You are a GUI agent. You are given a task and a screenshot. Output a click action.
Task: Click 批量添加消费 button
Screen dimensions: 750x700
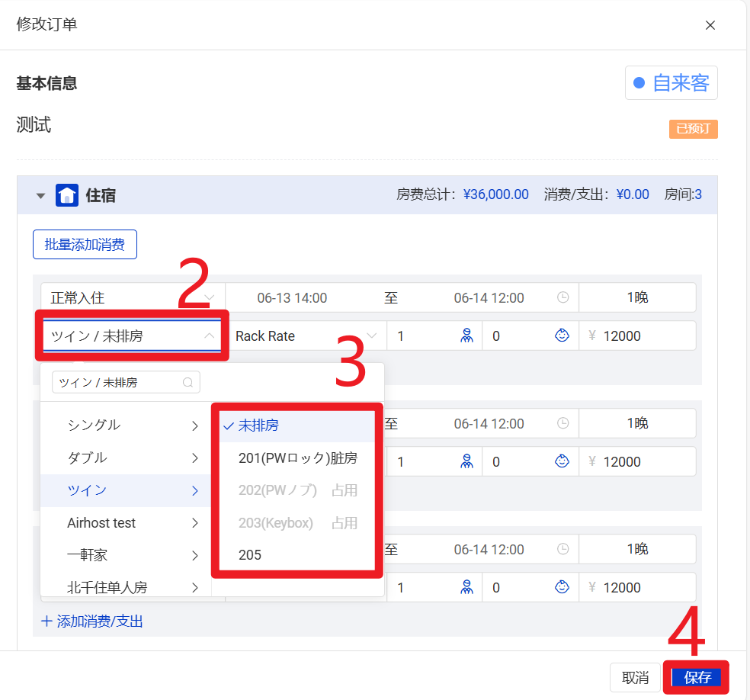pyautogui.click(x=85, y=245)
